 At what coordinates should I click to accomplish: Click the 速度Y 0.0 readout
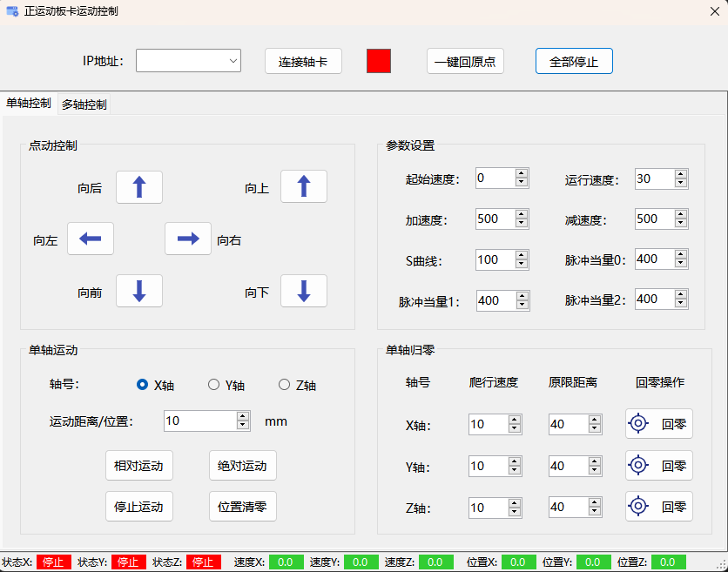[x=361, y=562]
